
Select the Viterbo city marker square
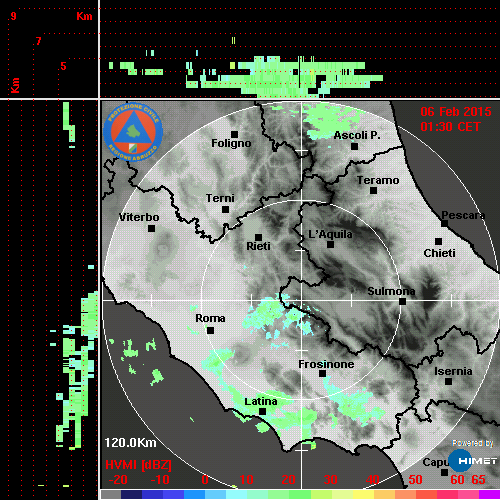(x=151, y=228)
